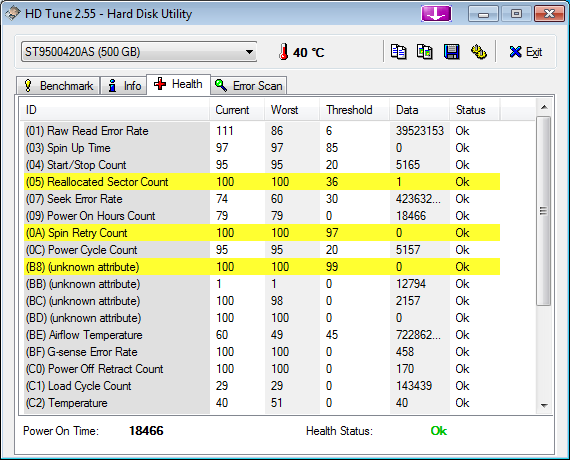Select the (BC) unknown attribute row

[262, 301]
